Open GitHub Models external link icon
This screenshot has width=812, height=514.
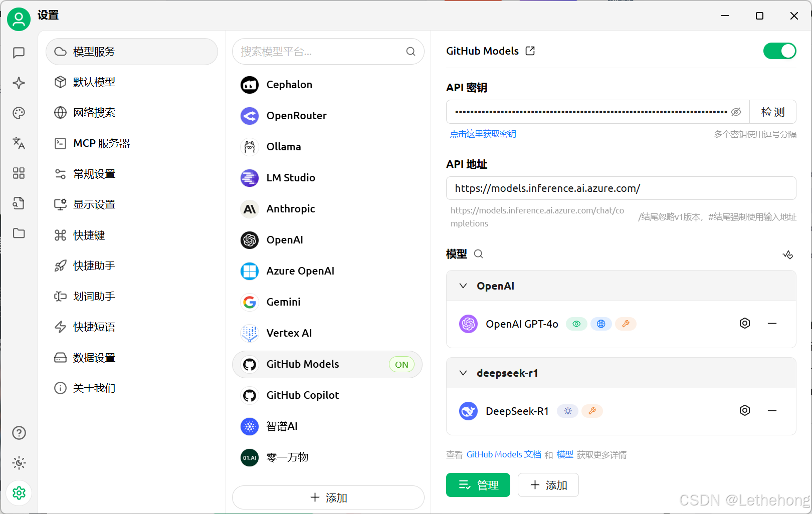[530, 51]
